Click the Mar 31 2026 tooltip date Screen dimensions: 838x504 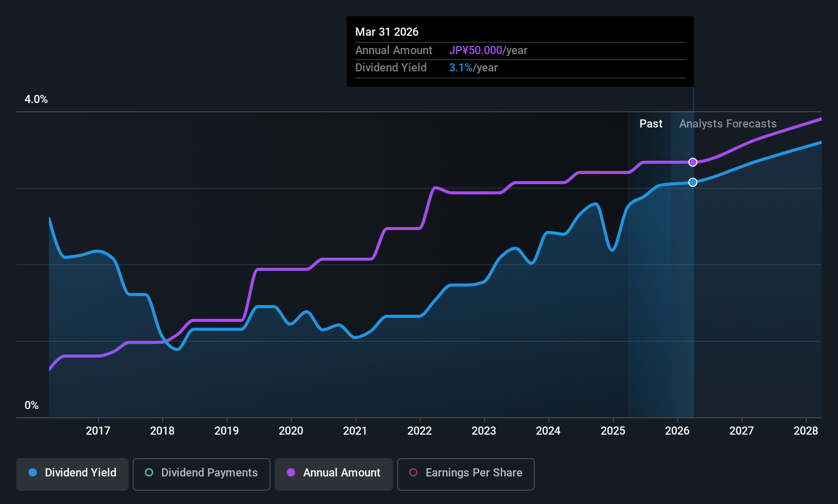point(387,32)
